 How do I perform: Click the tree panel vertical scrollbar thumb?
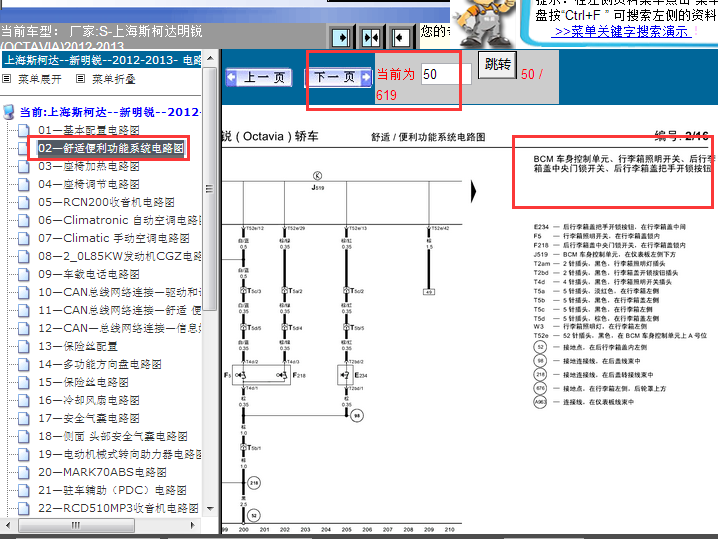(x=210, y=189)
